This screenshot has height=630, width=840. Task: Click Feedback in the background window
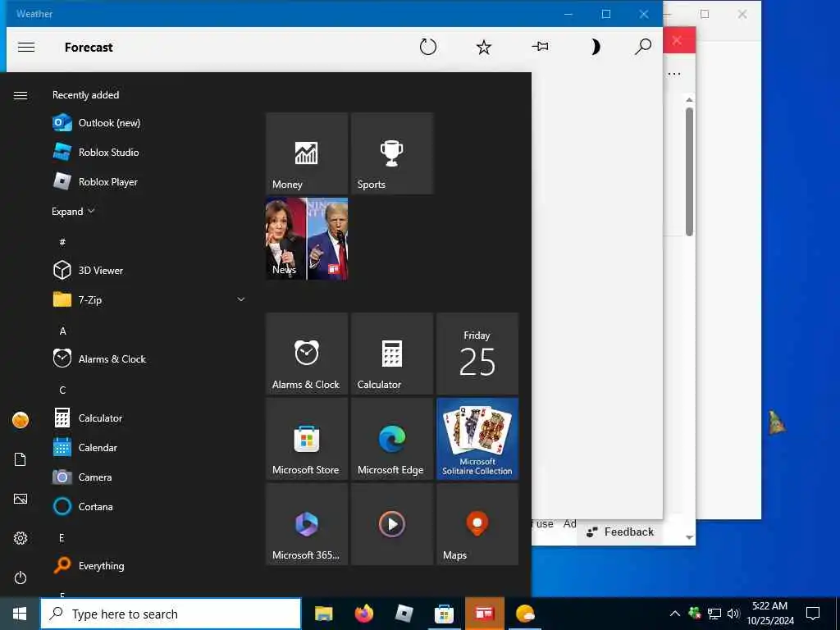point(620,532)
